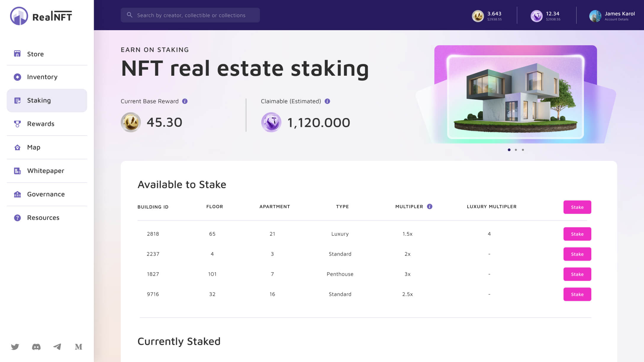
Task: Click the Telegram paper plane icon
Action: click(x=57, y=347)
